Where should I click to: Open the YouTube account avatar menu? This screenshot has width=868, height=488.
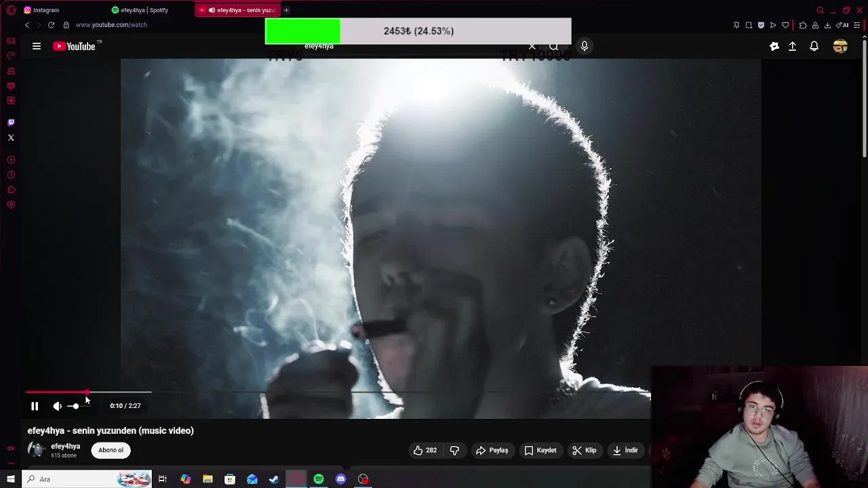840,46
